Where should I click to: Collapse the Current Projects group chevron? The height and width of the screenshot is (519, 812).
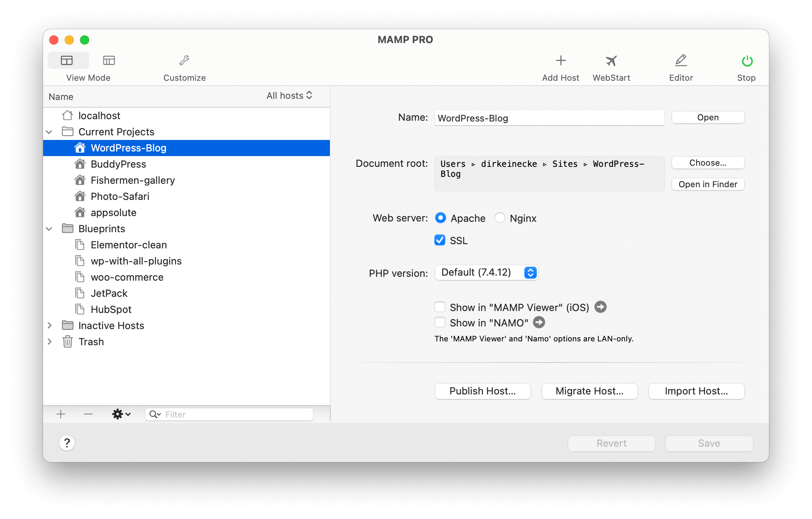(49, 132)
